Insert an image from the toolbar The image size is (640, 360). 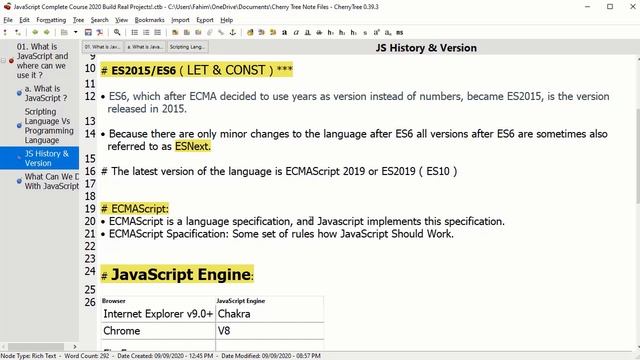[175, 32]
